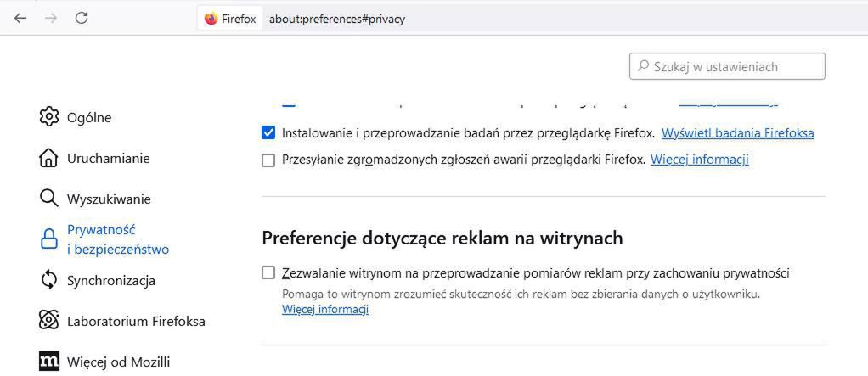Click the Prywatność padlock icon
Image resolution: width=868 pixels, height=376 pixels.
[49, 239]
